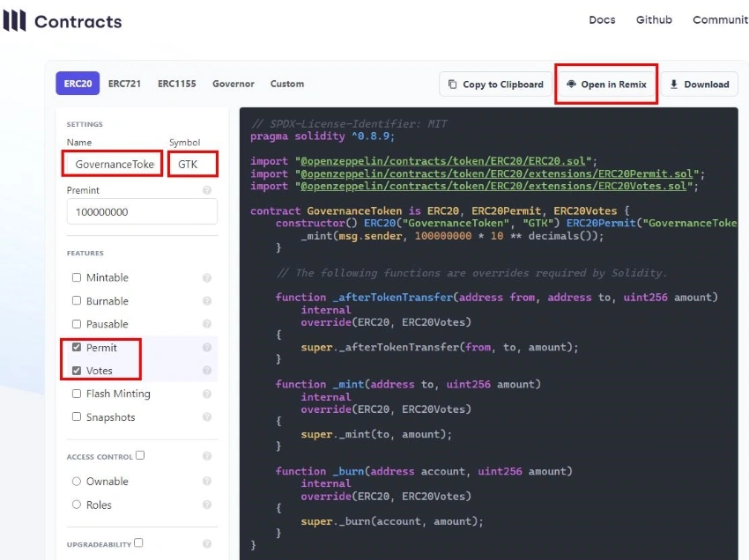The height and width of the screenshot is (560, 749).
Task: Switch to the ERC1155 tab
Action: click(x=177, y=84)
